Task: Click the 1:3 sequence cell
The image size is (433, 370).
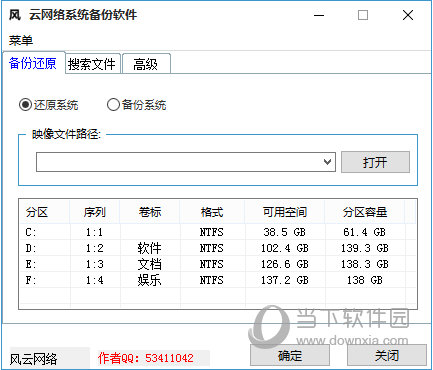Action: pos(95,264)
